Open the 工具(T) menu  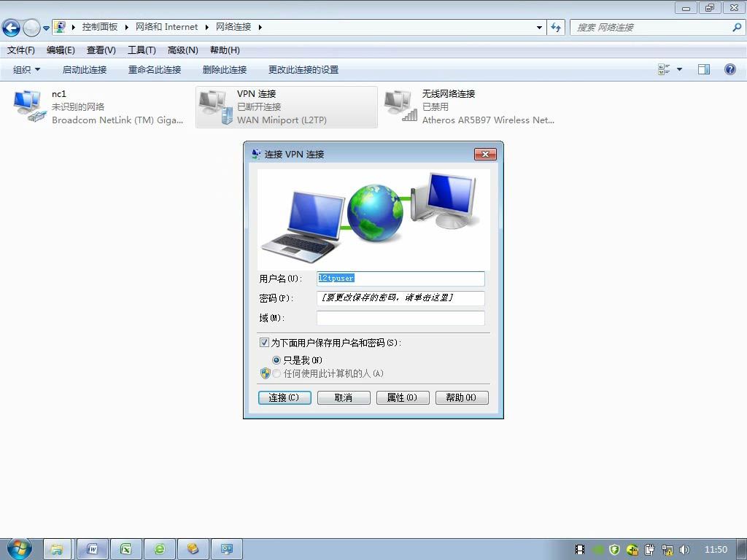(142, 50)
